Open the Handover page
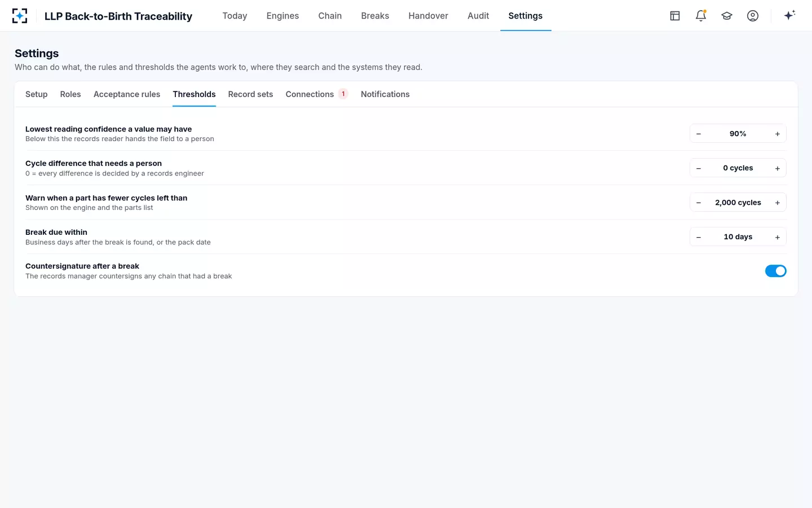The width and height of the screenshot is (812, 508). coord(428,16)
